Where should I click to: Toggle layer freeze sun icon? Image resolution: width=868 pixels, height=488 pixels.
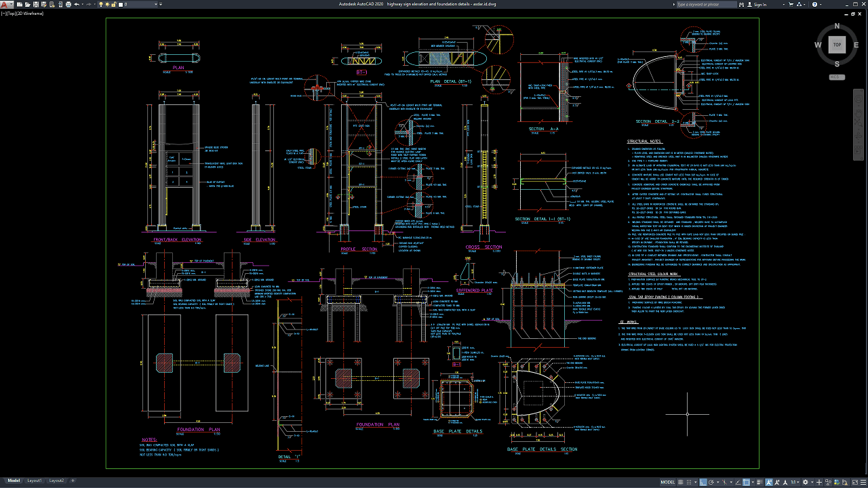tap(107, 4)
